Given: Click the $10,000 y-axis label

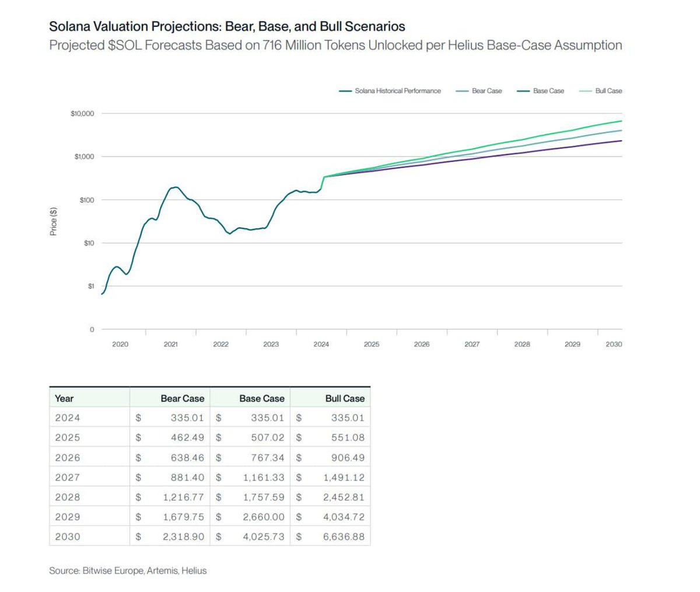Looking at the screenshot, I should [x=82, y=113].
